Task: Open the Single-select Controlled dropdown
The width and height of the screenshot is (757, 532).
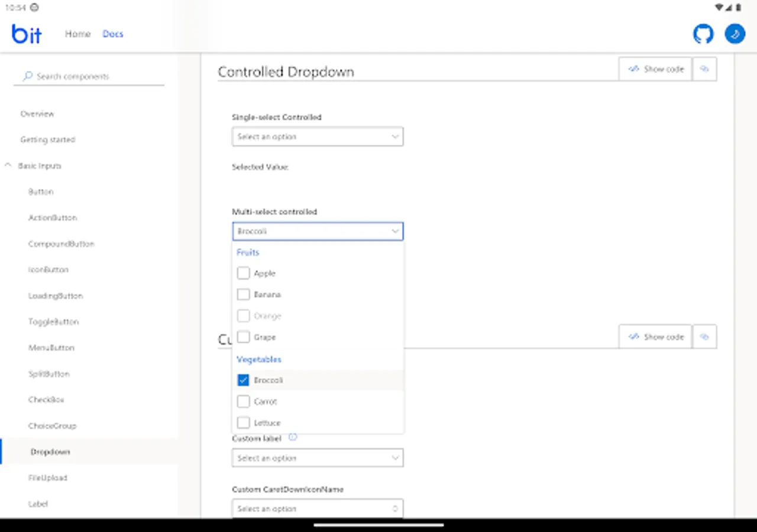Action: 318,137
